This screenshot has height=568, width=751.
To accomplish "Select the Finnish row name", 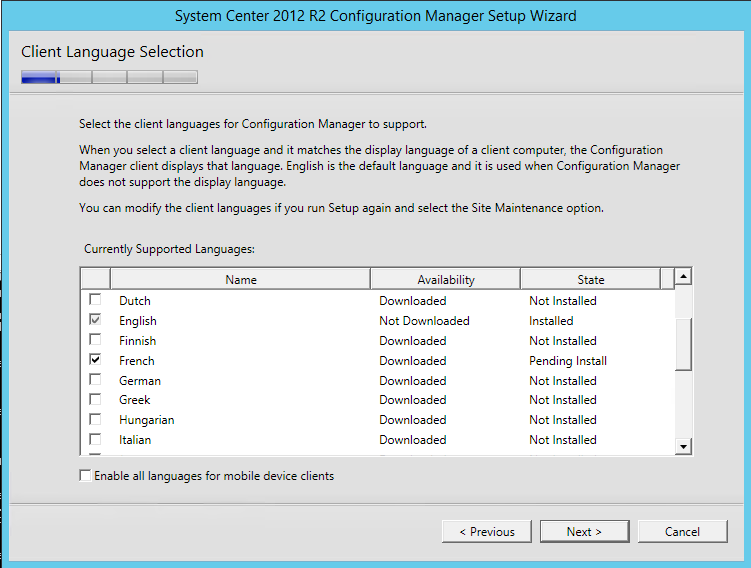I will coord(137,341).
